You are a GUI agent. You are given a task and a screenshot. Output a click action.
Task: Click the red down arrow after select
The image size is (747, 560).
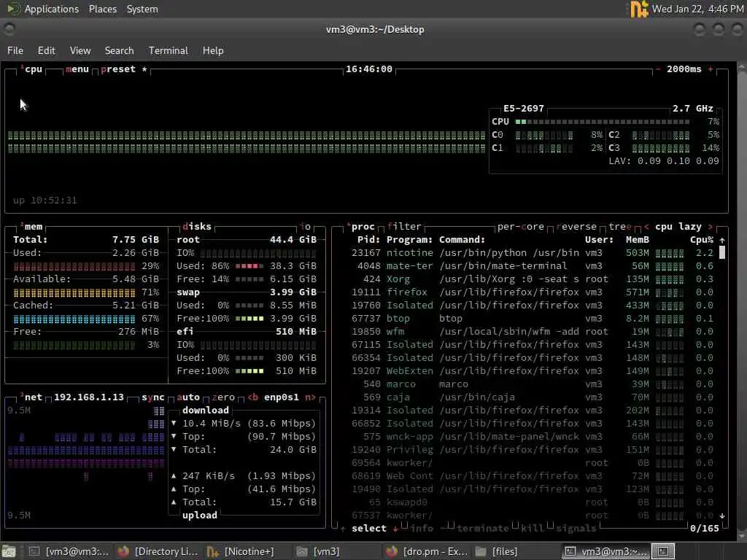click(x=395, y=529)
